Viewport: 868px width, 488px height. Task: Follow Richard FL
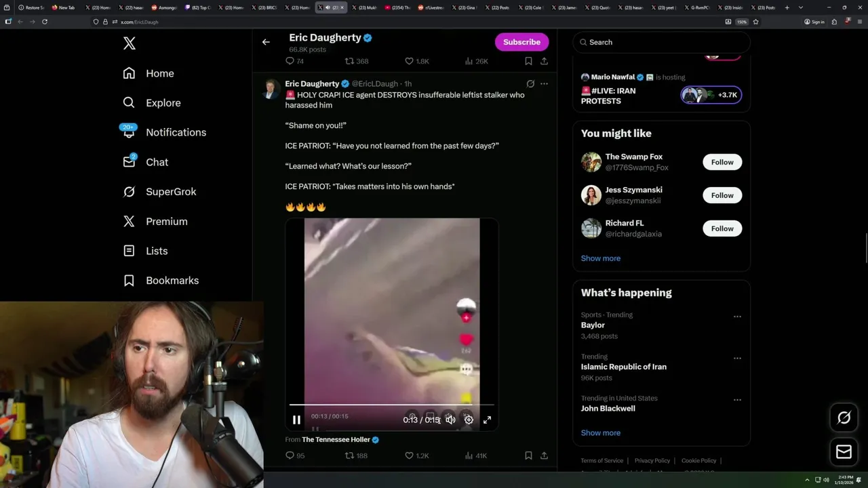(722, 228)
